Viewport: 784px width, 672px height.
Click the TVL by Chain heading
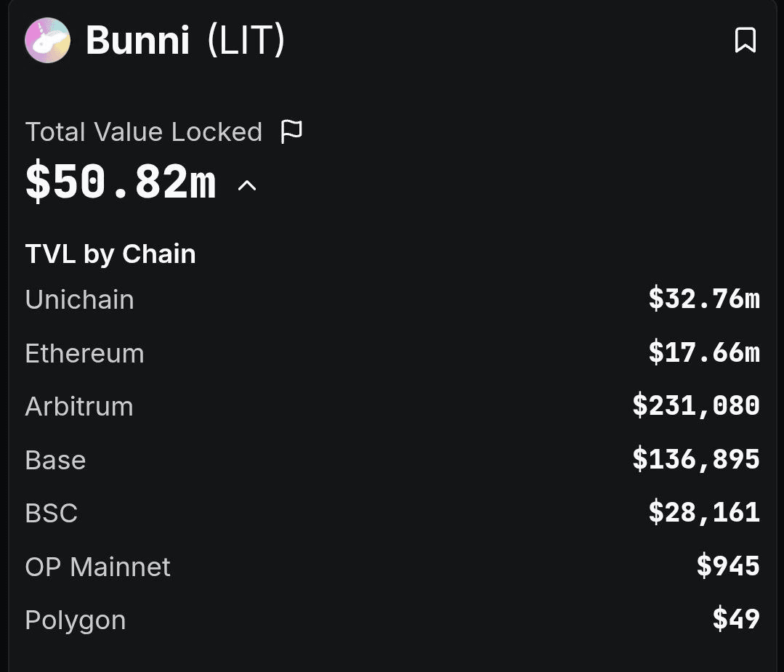pos(110,254)
